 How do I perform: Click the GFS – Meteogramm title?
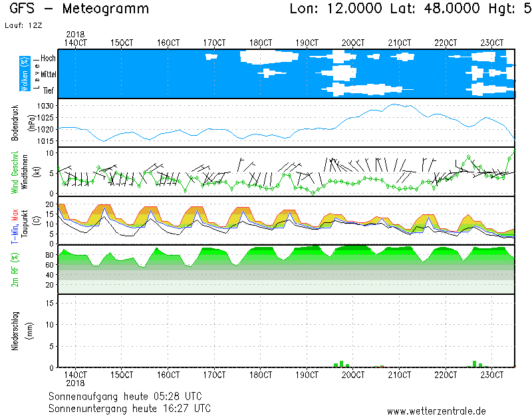(x=79, y=9)
